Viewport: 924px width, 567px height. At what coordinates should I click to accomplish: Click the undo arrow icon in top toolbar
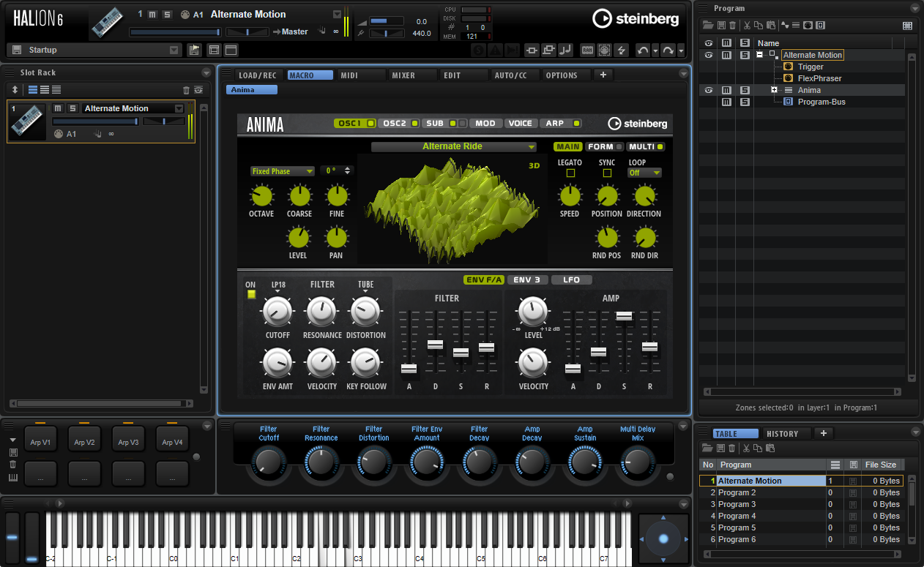(643, 50)
